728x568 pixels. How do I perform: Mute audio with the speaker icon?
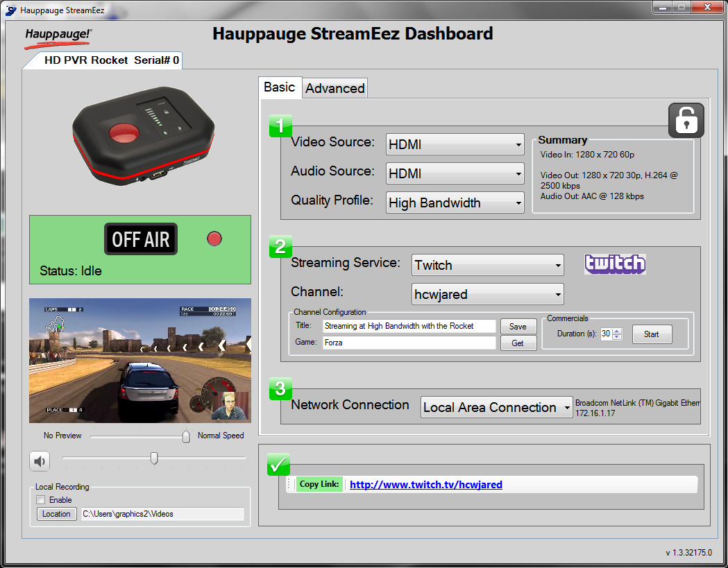(40, 461)
